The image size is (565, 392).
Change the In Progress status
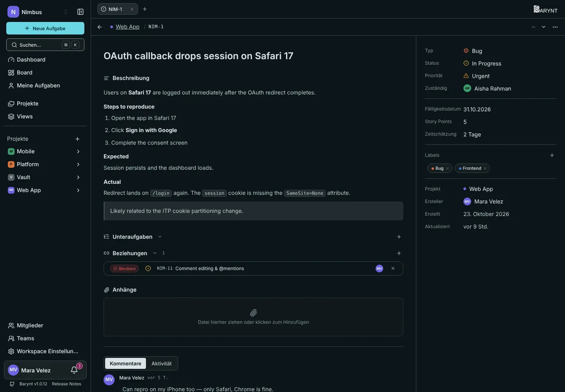click(482, 64)
